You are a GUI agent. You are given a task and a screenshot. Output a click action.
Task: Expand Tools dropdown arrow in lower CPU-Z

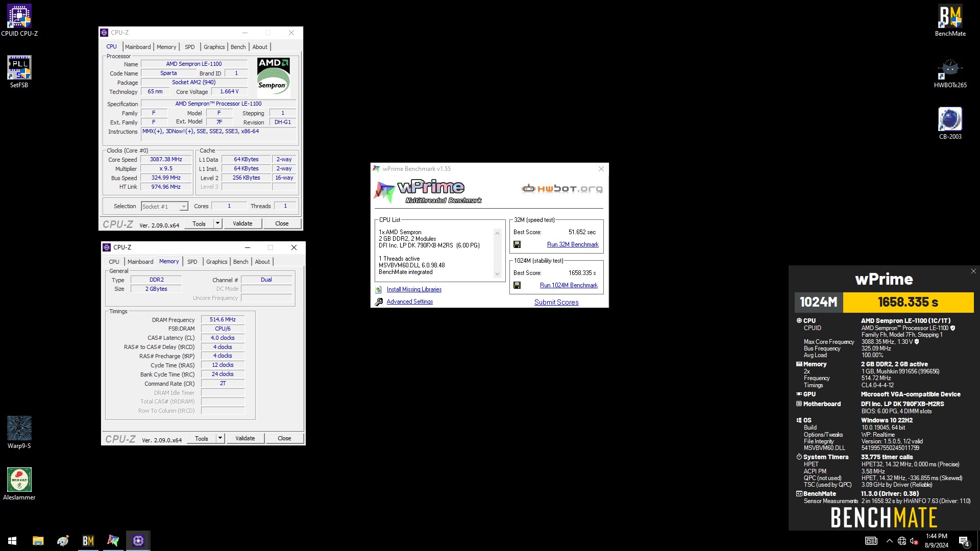pos(220,438)
